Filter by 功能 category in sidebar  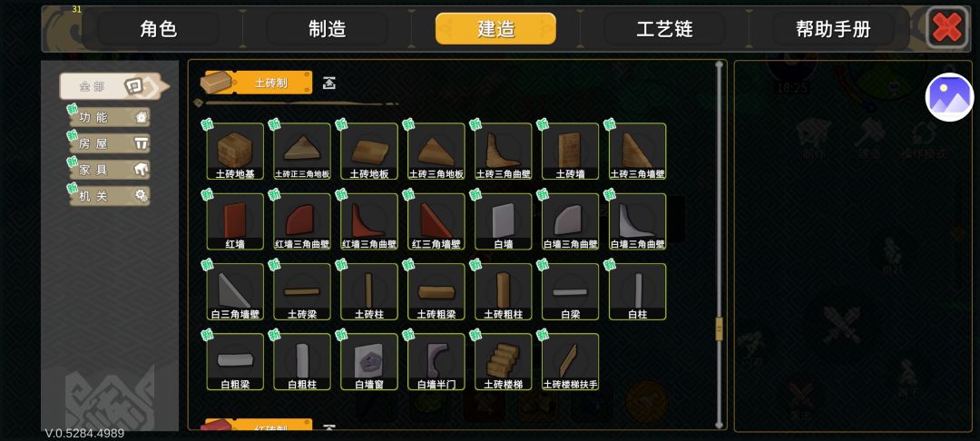[x=110, y=117]
